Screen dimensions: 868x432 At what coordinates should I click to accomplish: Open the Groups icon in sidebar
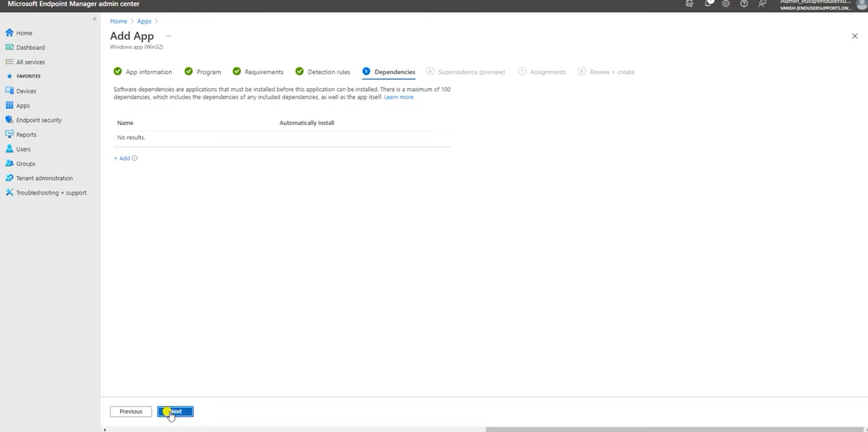tap(9, 163)
